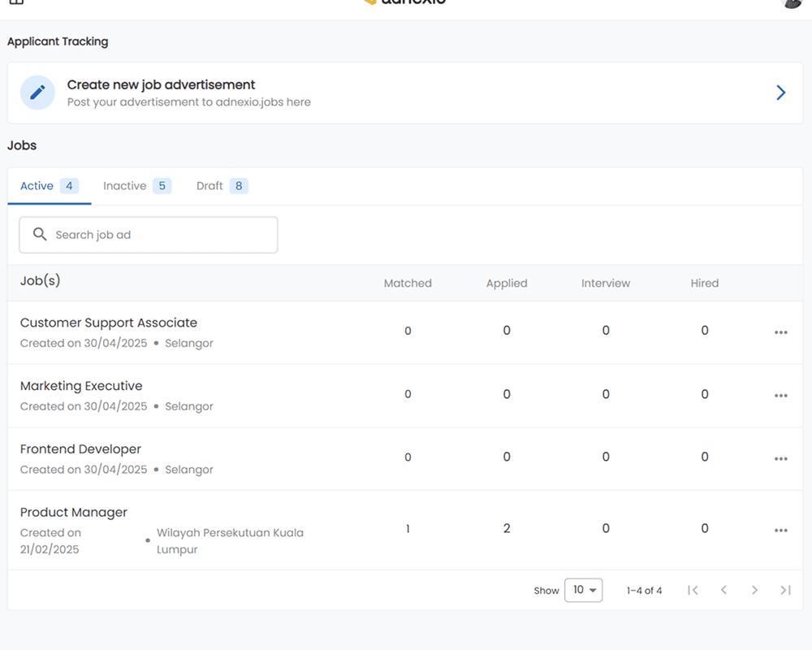812x650 pixels.
Task: Open the user profile avatar menu
Action: coord(792,3)
